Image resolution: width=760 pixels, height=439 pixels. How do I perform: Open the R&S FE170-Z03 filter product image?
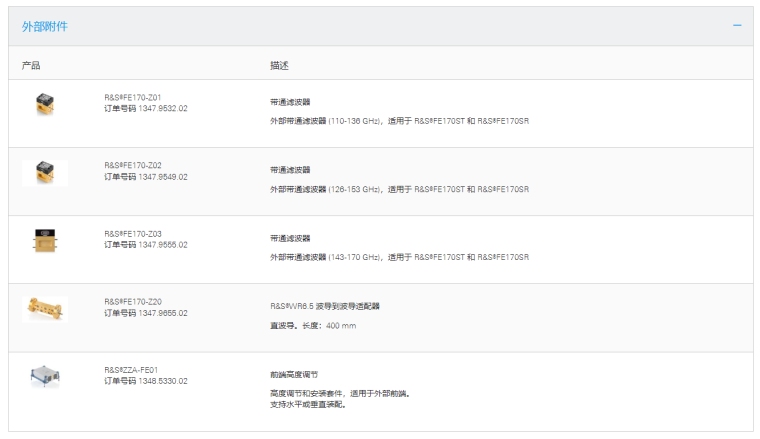click(45, 241)
